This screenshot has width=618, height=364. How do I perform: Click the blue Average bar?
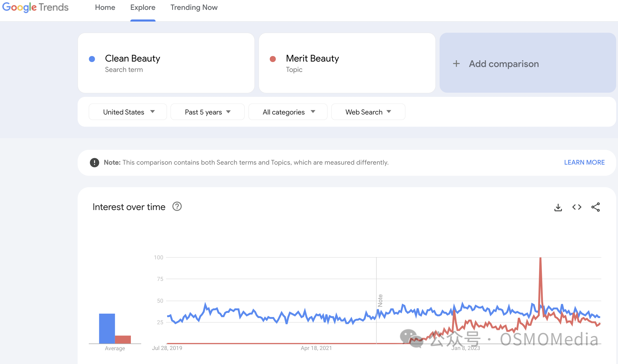click(x=107, y=328)
